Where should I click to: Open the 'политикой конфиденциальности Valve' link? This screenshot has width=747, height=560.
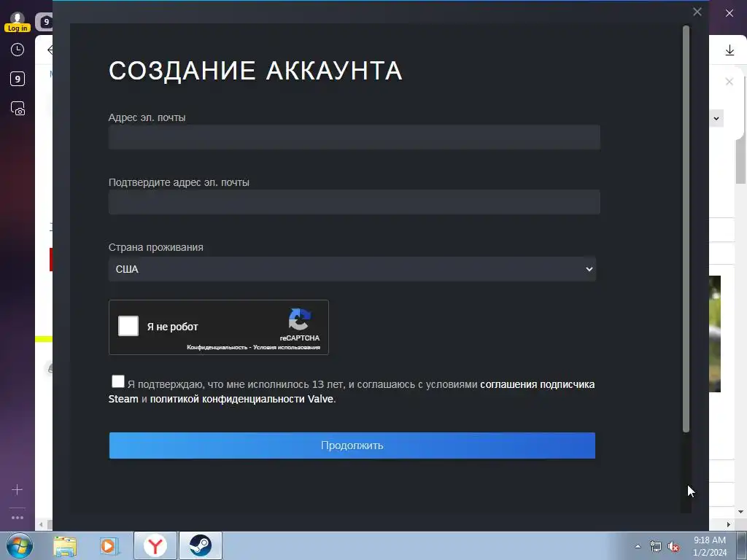click(x=241, y=399)
